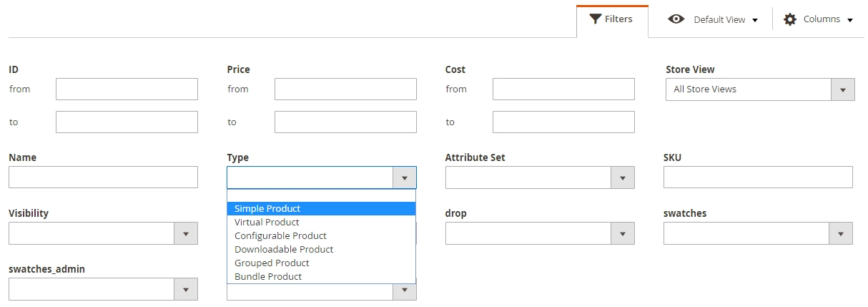
Task: Open the Visibility dropdown
Action: [x=103, y=233]
